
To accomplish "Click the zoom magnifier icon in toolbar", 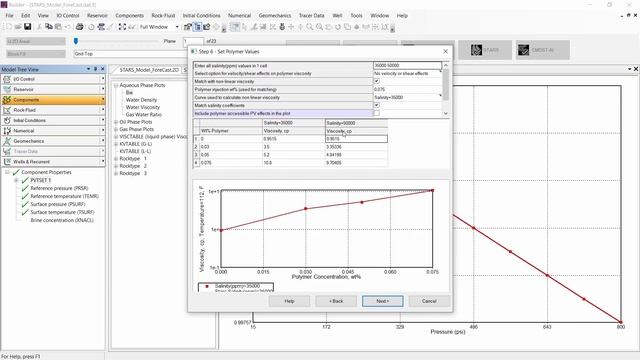I will (310, 27).
